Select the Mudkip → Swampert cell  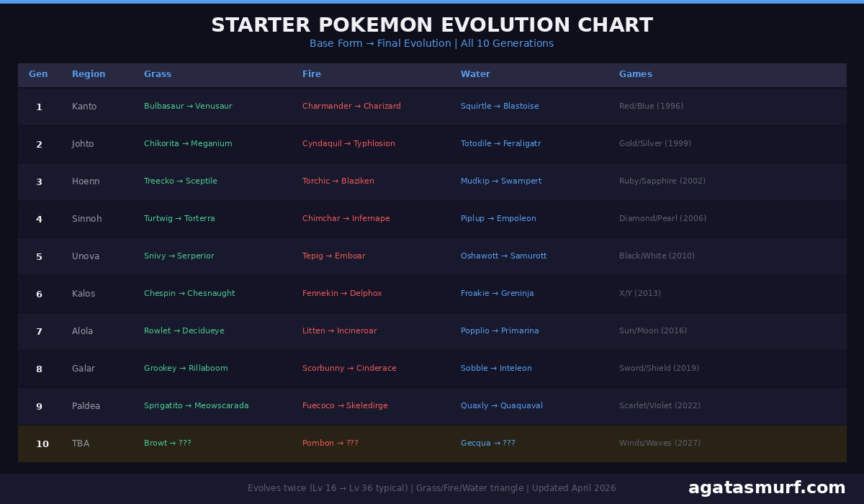[501, 181]
